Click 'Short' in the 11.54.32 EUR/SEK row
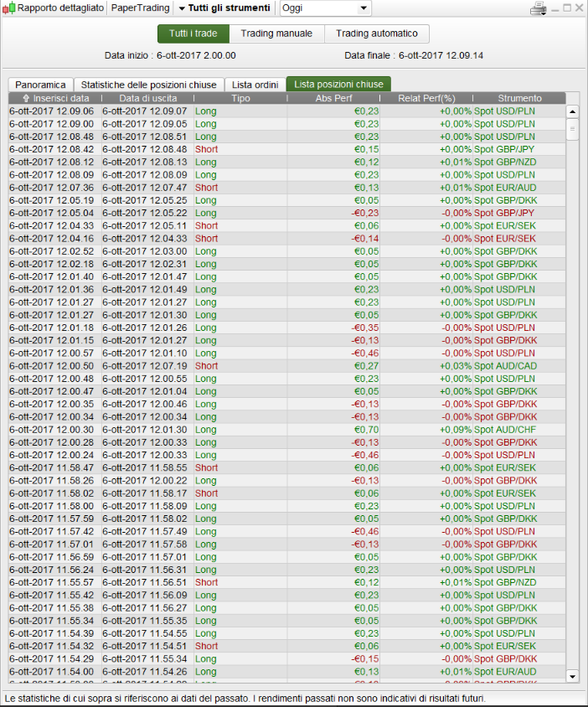Image resolution: width=588 pixels, height=707 pixels. 207,646
